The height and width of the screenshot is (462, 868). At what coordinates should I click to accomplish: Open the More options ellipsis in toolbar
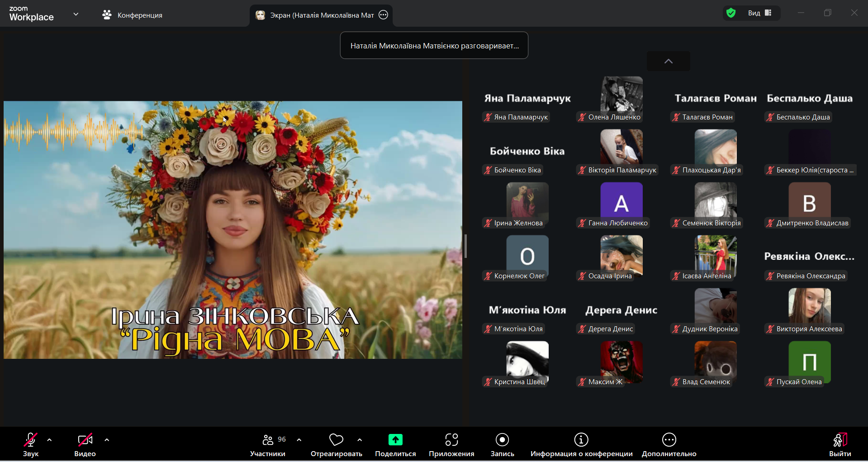click(669, 440)
